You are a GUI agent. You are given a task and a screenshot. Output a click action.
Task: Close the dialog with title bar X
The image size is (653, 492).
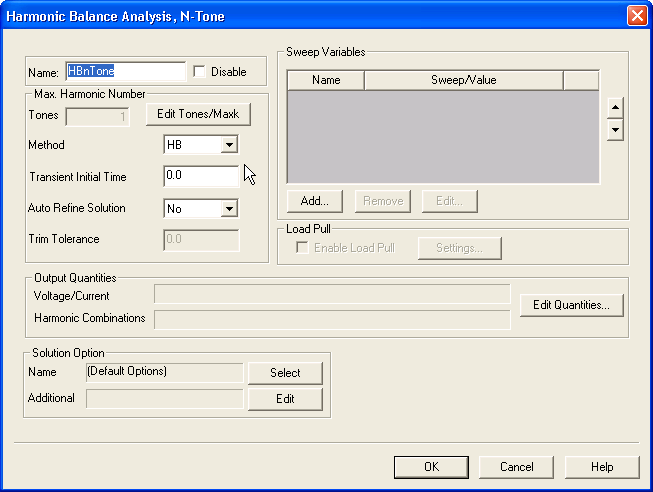click(x=636, y=16)
